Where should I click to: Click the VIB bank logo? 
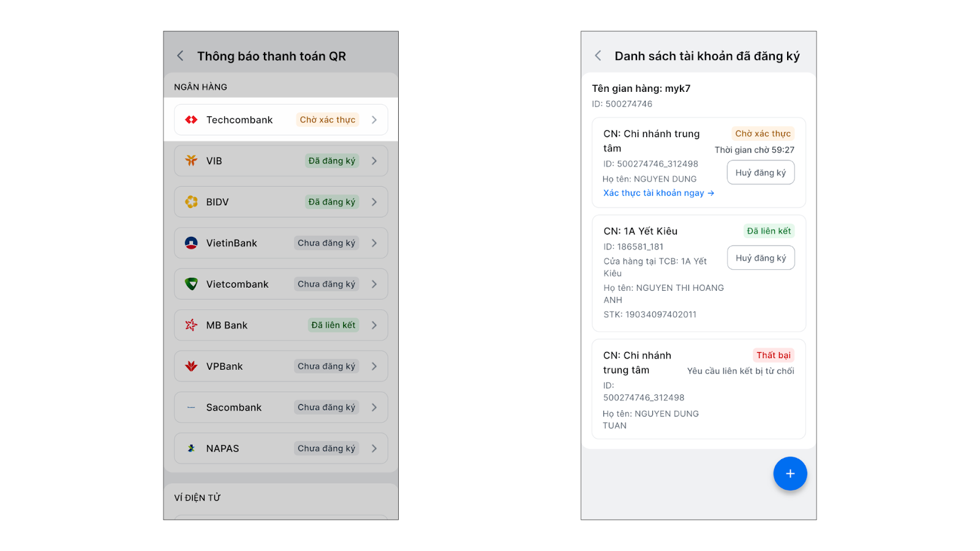(x=191, y=161)
